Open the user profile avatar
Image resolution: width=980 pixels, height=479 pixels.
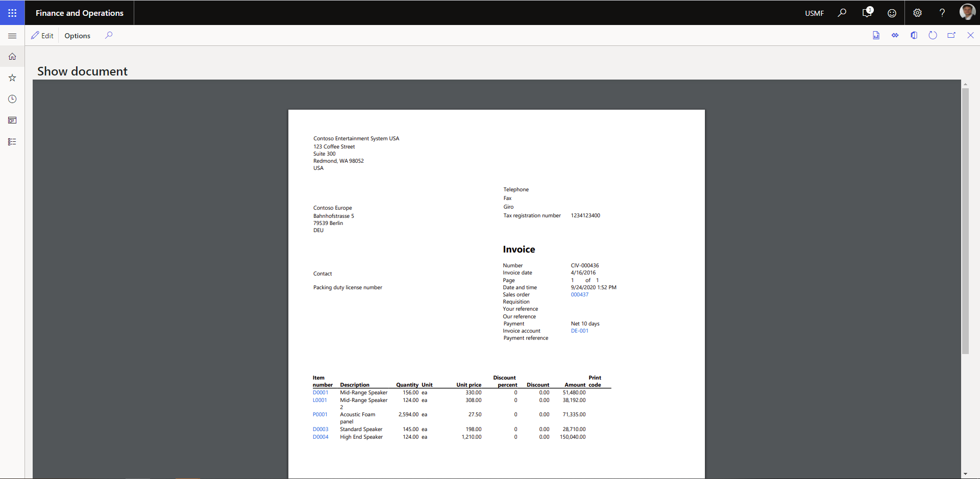coord(967,12)
